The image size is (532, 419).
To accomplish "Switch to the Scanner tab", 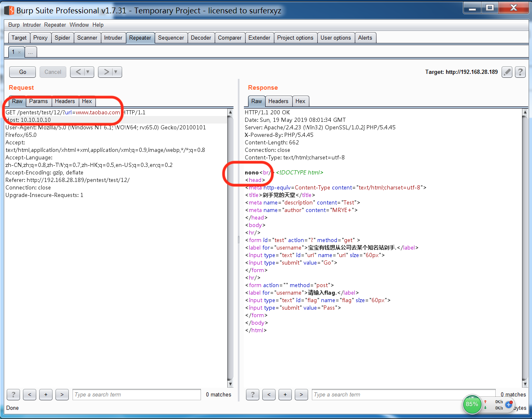I will (x=87, y=38).
